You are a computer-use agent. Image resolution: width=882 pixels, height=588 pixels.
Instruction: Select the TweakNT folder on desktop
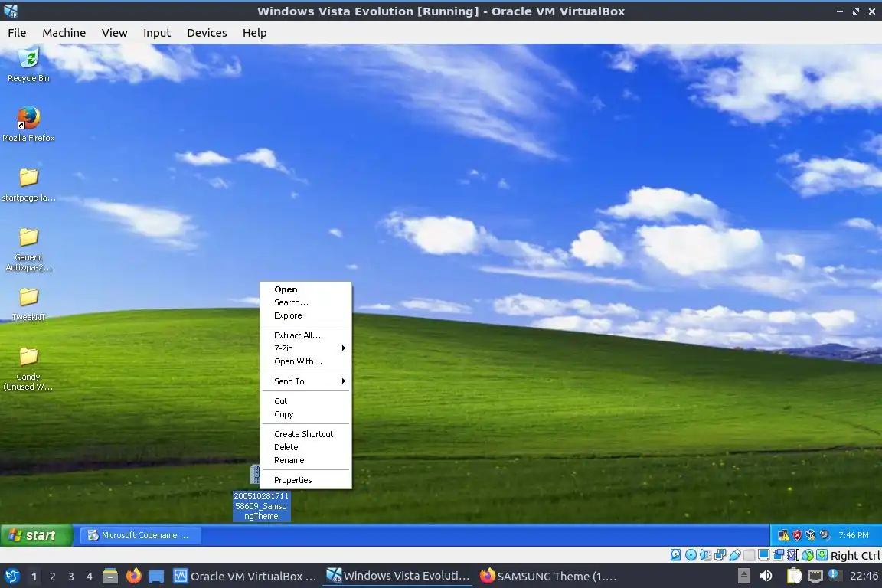point(28,305)
